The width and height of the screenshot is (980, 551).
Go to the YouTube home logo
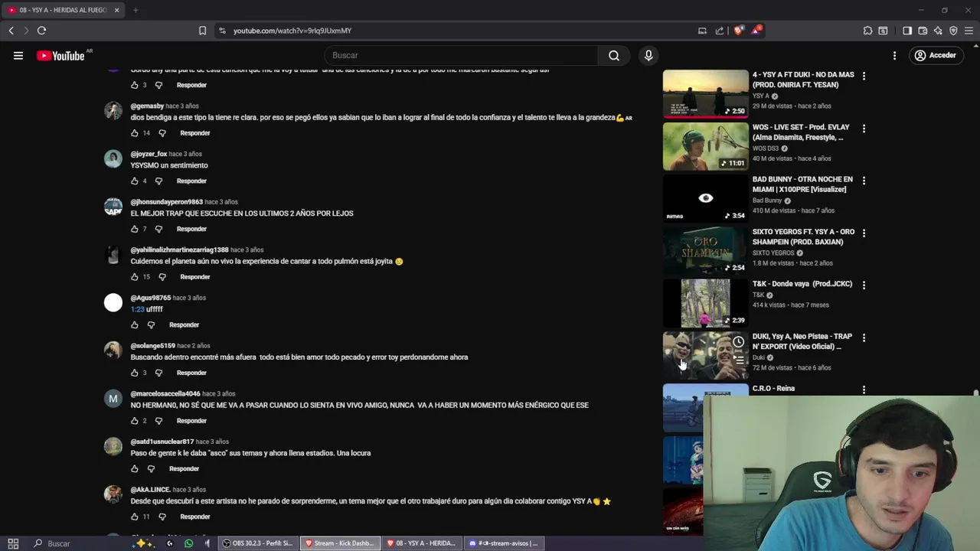61,55
